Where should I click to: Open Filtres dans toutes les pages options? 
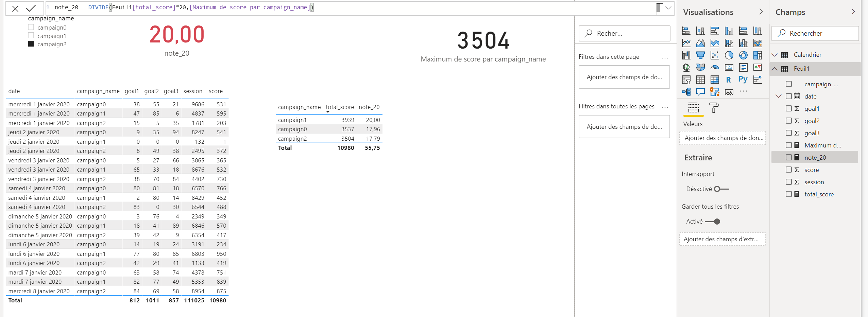665,107
